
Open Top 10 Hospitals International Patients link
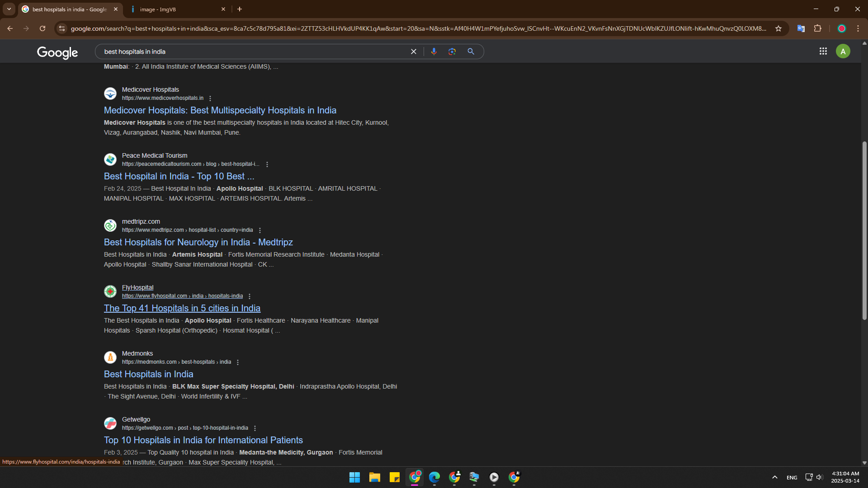203,440
